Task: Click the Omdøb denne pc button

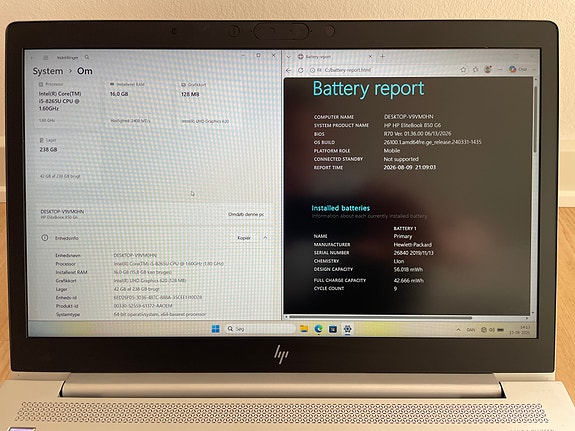Action: point(246,214)
